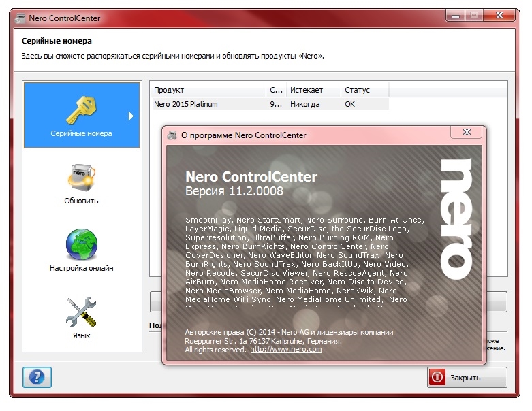Click the white arrow on Серийные номера tile
The image size is (532, 411).
[131, 116]
